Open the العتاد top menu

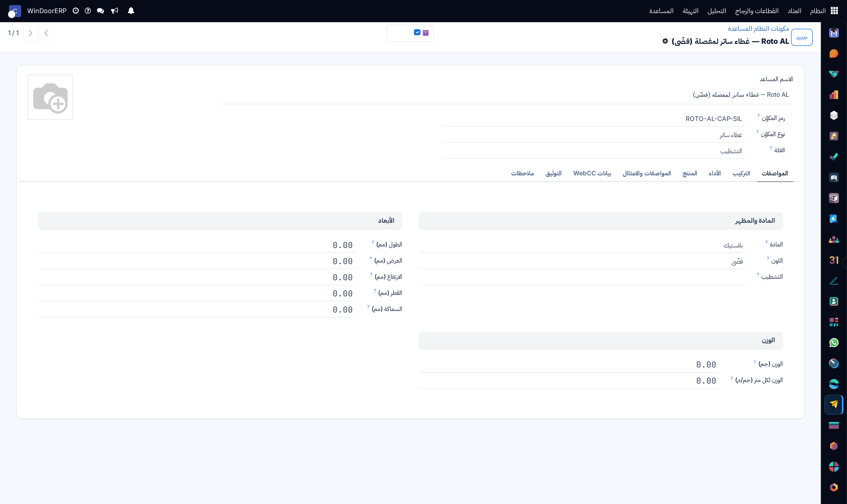click(x=794, y=11)
